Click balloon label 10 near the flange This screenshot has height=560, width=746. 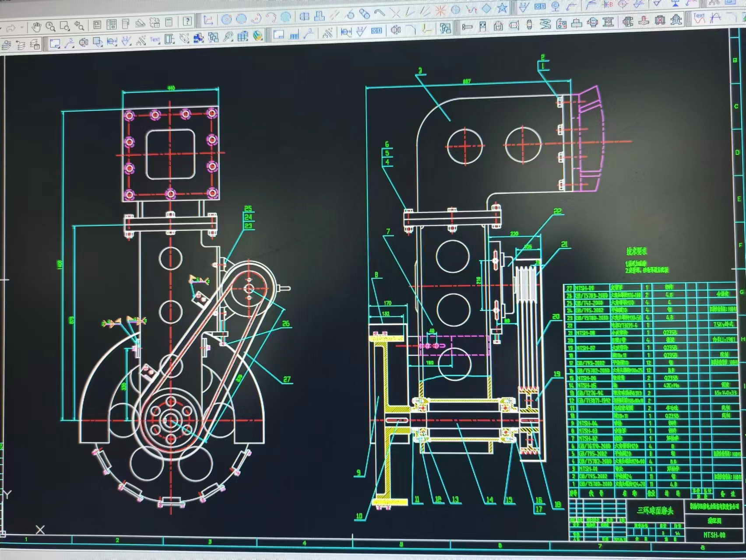[x=359, y=516]
